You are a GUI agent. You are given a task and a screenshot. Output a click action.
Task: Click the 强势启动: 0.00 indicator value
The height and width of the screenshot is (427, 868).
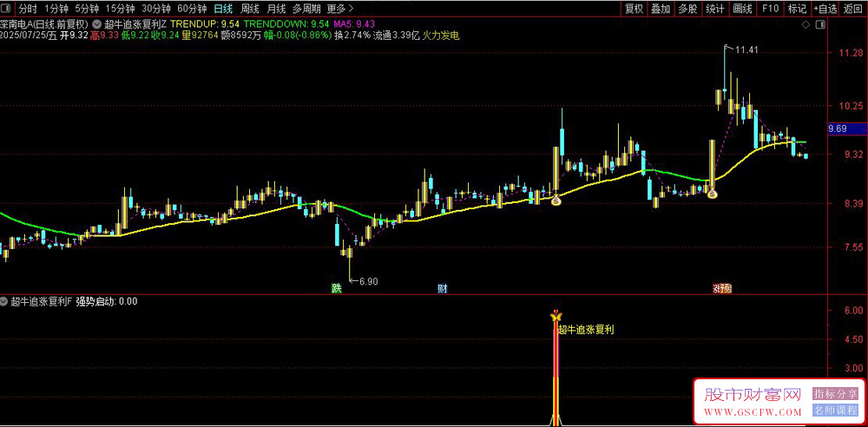click(x=107, y=302)
